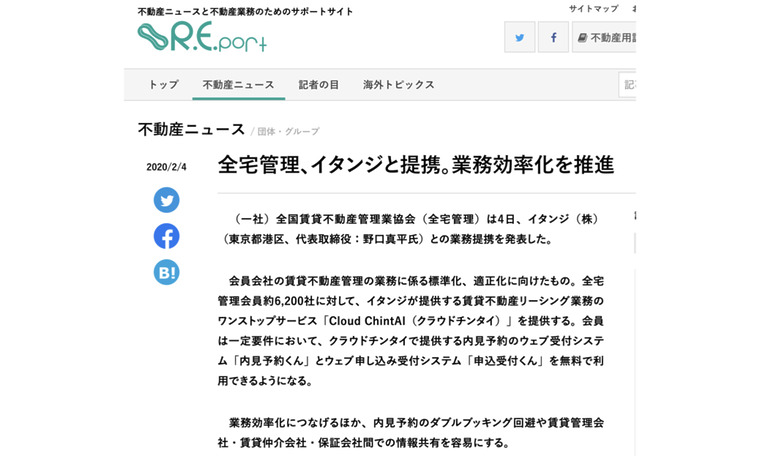Open the Twitter button in the header
The width and height of the screenshot is (760, 456).
(x=519, y=38)
